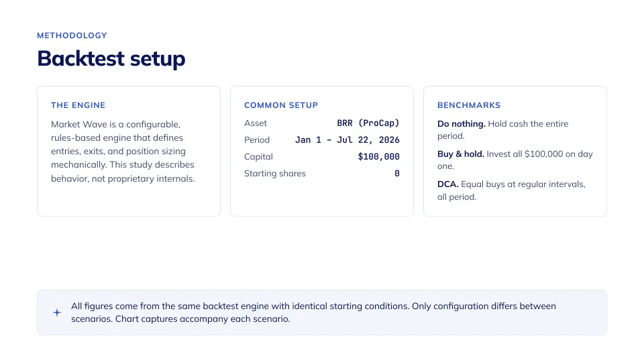Click the DCA benchmark entry
This screenshot has width=644, height=362.
click(511, 190)
